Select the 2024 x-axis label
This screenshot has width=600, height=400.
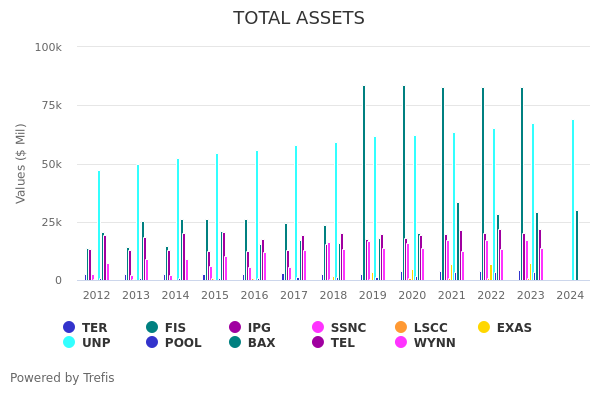tap(570, 295)
